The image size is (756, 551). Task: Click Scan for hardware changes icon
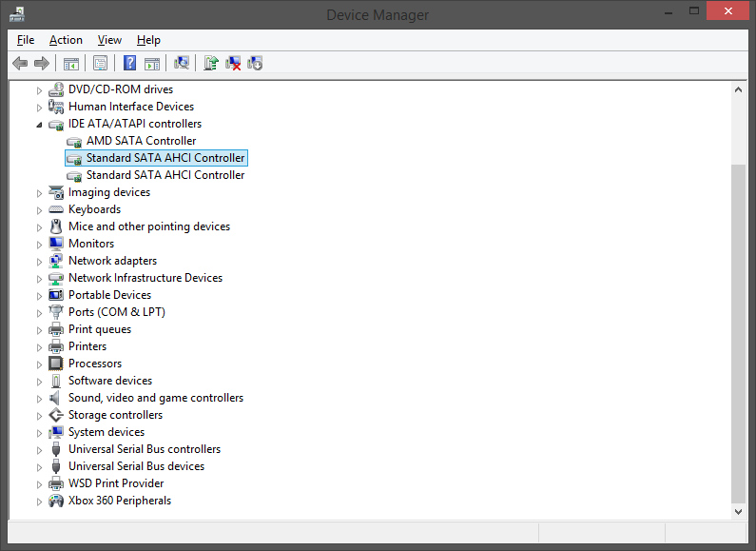pos(182,63)
